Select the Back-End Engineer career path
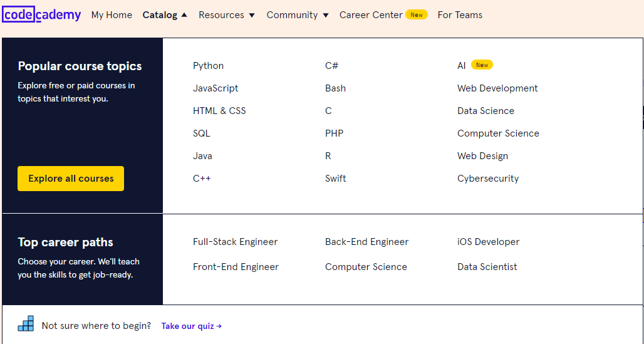 366,242
